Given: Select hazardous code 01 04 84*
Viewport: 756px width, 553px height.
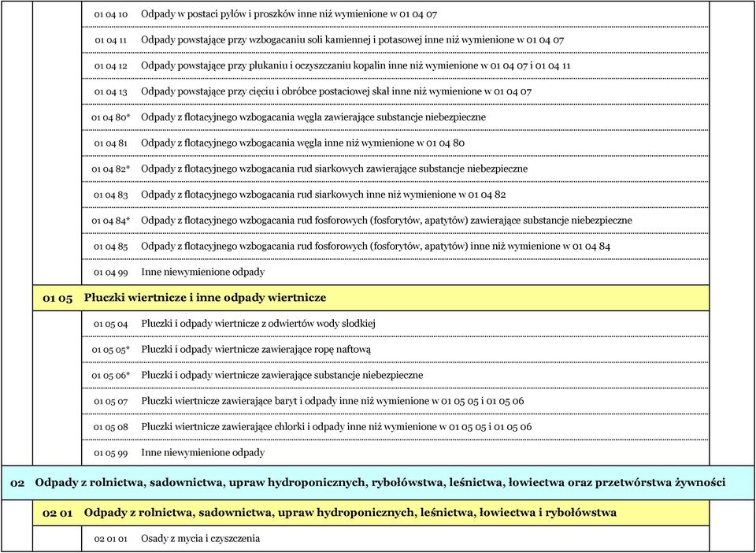Looking at the screenshot, I should [111, 221].
